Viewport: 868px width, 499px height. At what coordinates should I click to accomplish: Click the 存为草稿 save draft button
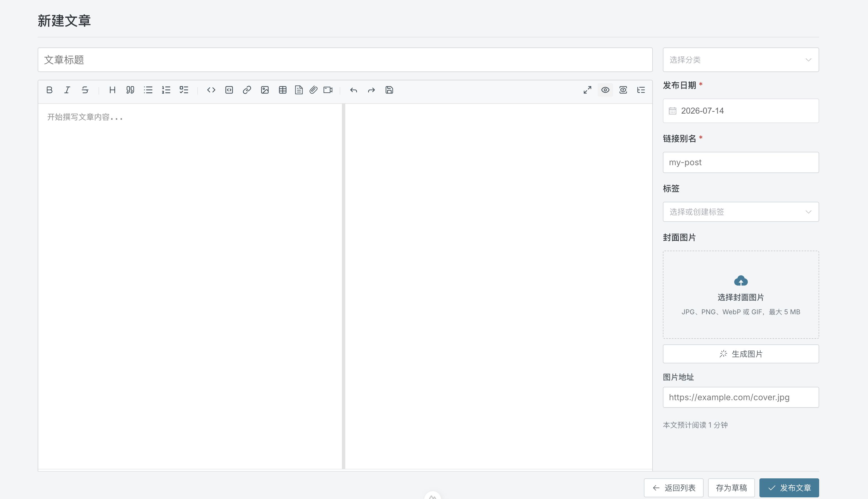(x=731, y=488)
